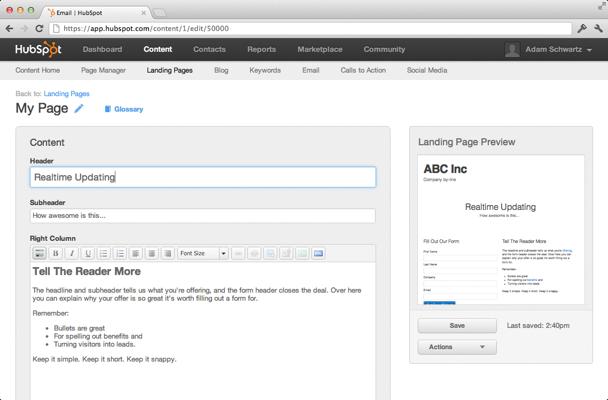This screenshot has width=608, height=400.
Task: Apply italic formatting in editor toolbar
Action: tap(72, 254)
